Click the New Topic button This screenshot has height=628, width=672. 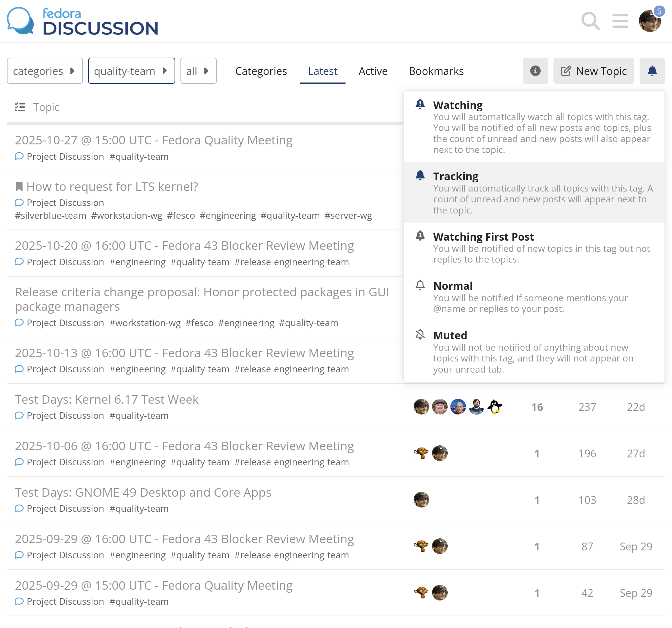tap(593, 71)
